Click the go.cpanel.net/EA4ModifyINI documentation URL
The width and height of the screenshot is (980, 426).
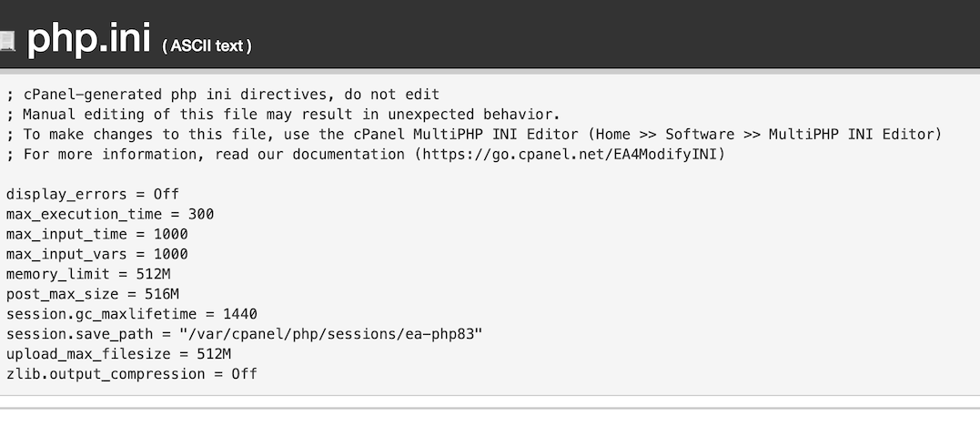tap(574, 154)
